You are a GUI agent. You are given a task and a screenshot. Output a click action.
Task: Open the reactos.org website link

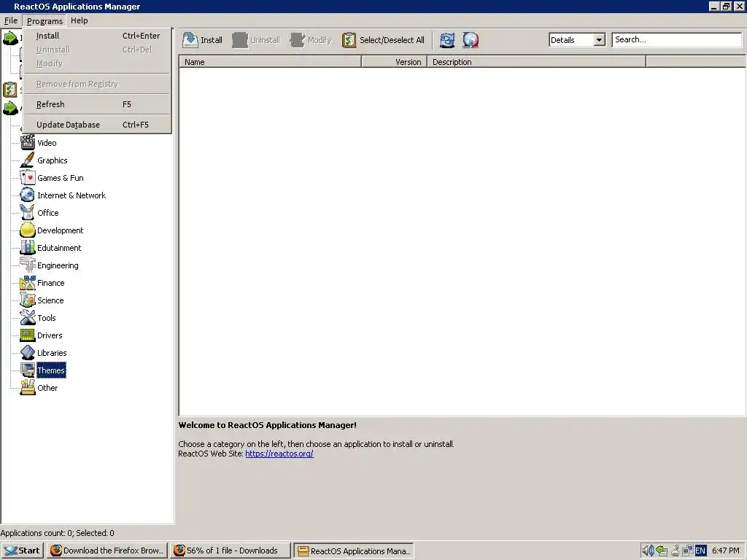click(279, 454)
